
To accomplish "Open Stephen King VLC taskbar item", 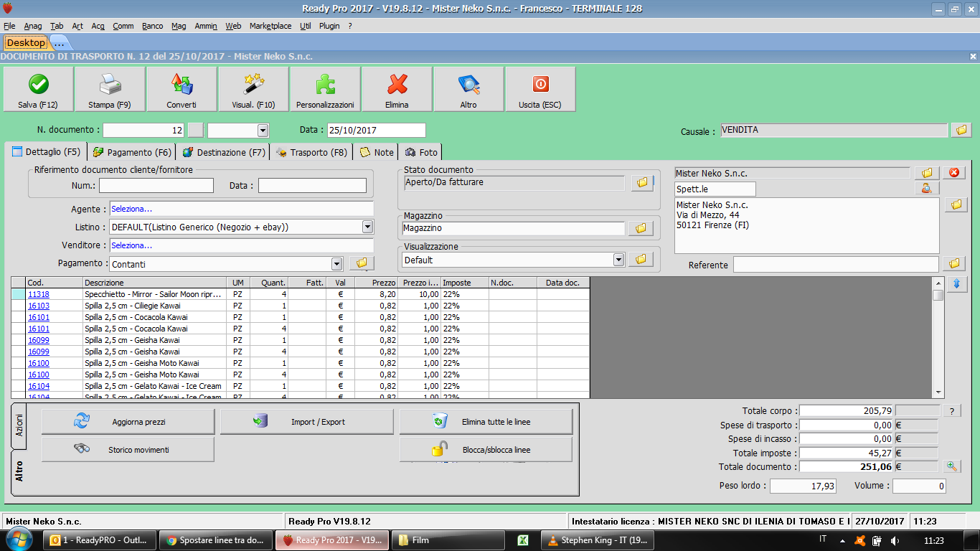I will tap(598, 540).
